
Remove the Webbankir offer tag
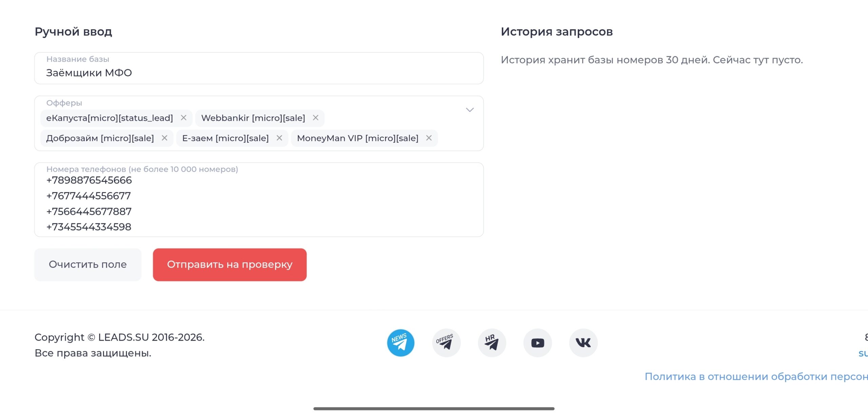tap(315, 118)
